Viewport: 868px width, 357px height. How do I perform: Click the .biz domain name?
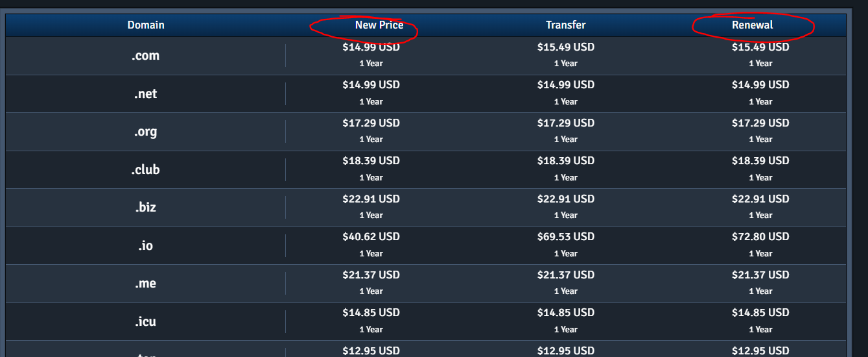145,208
